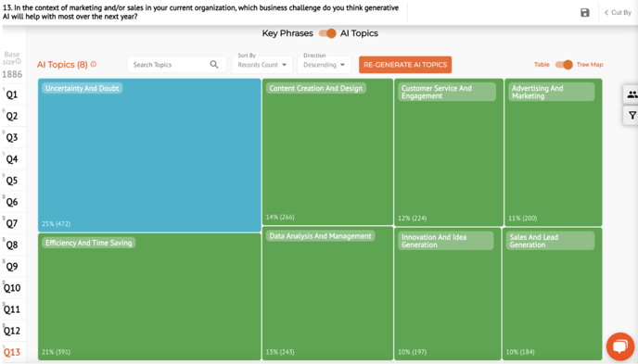Go to question Q7

pos(12,224)
